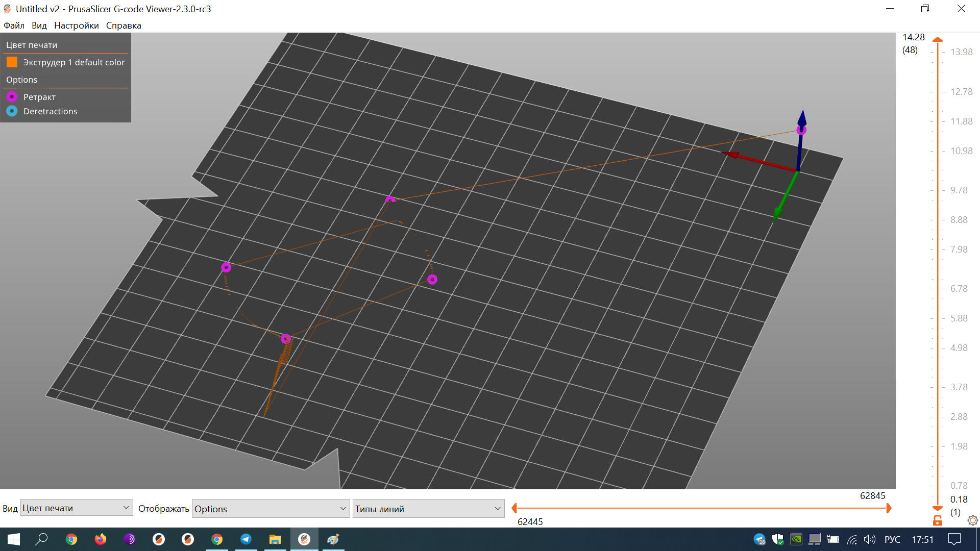Screen dimensions: 980x551
Task: Switch input language via РУС indicator
Action: click(x=892, y=539)
